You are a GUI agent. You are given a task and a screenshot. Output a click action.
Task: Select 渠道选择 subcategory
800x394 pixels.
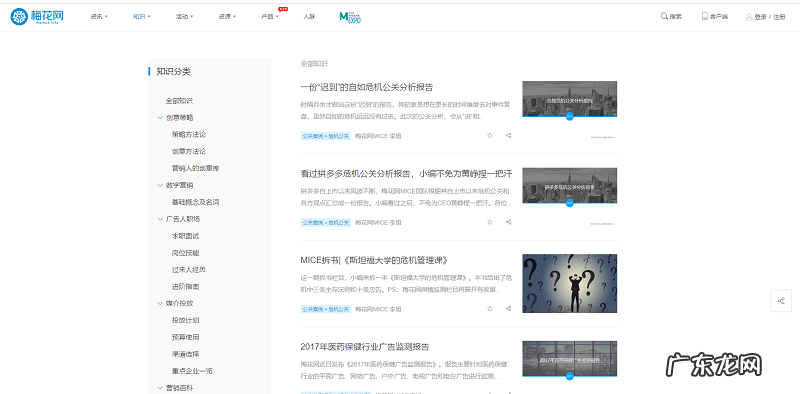pyautogui.click(x=186, y=354)
